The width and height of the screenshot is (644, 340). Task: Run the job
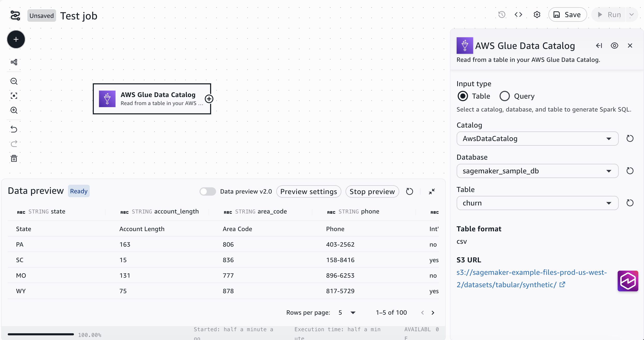609,14
